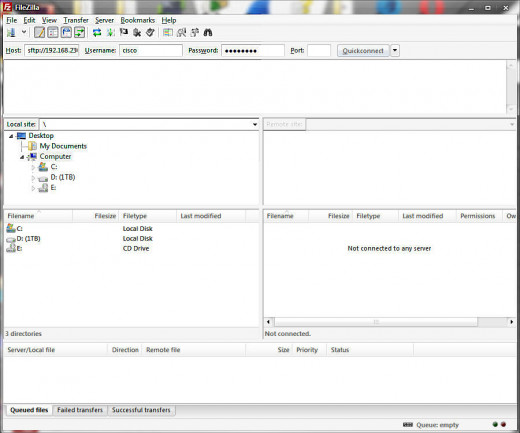
Task: Click the binoculars file search icon
Action: pyautogui.click(x=208, y=32)
